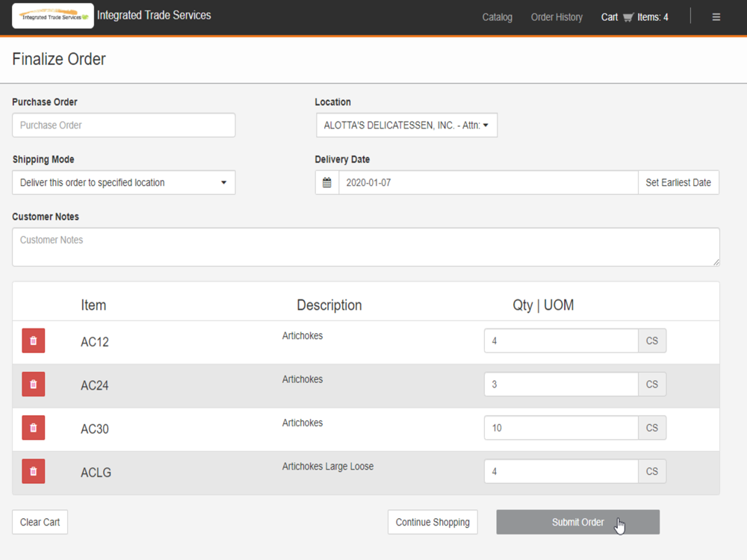The height and width of the screenshot is (560, 747).
Task: Click the AC24 item code
Action: click(x=95, y=385)
